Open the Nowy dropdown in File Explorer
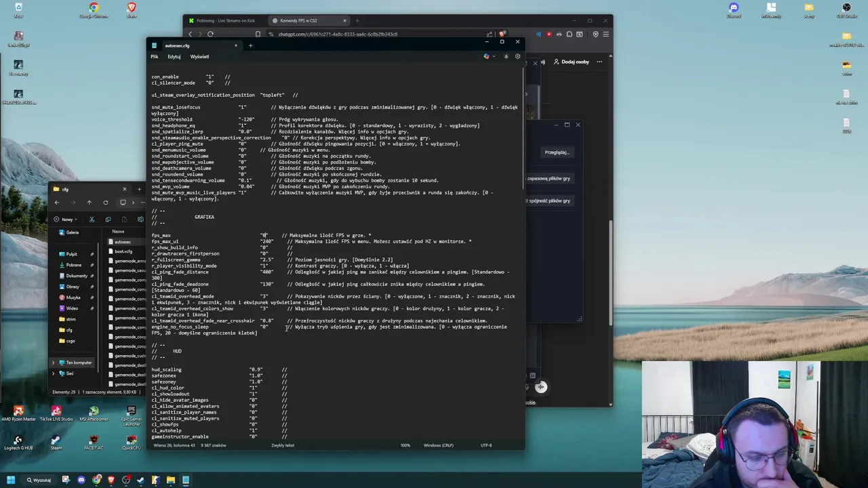Image resolution: width=868 pixels, height=488 pixels. point(66,220)
